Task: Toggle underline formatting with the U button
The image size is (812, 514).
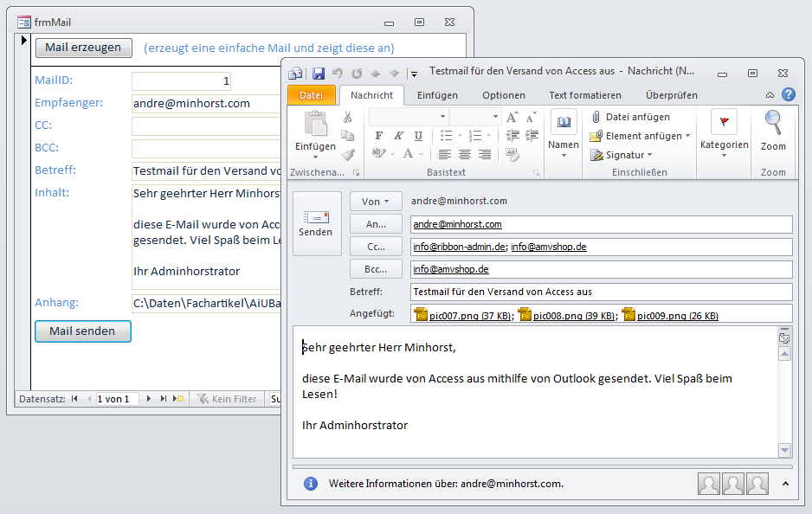Action: click(x=419, y=136)
